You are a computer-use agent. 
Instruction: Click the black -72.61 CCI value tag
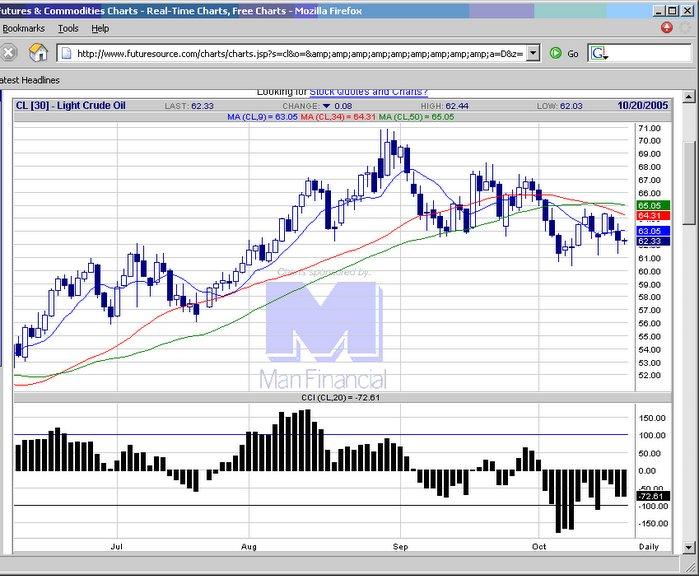pos(653,496)
